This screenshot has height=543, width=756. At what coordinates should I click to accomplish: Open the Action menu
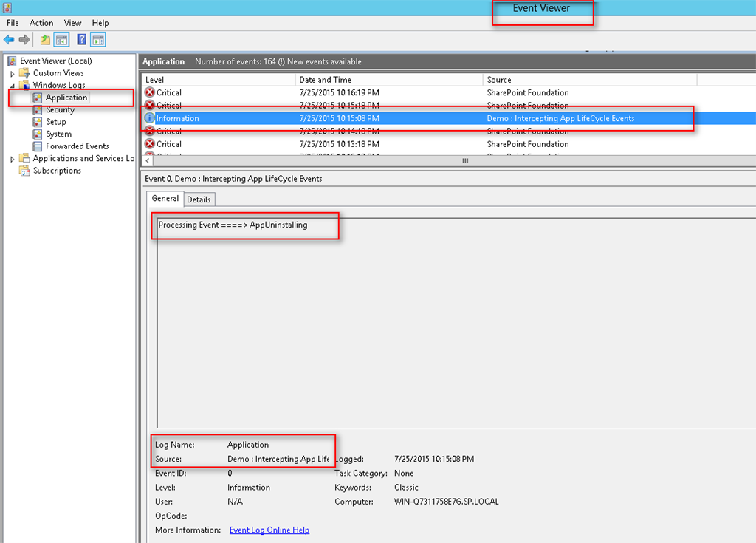coord(41,23)
